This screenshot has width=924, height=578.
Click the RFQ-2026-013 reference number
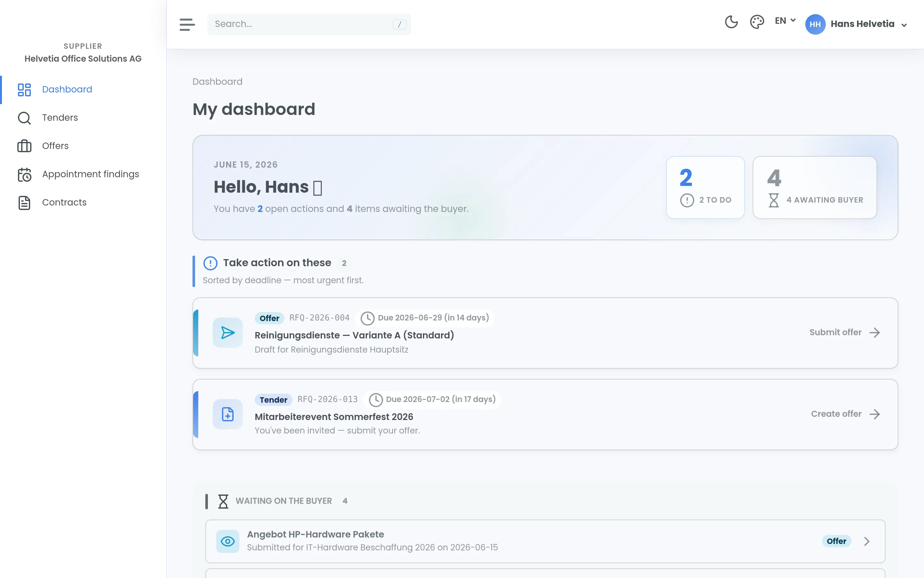328,399
